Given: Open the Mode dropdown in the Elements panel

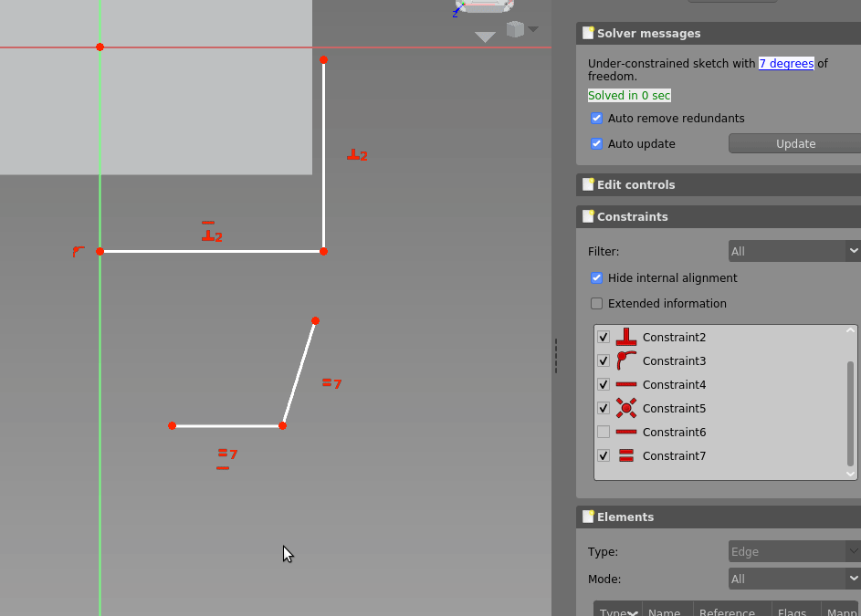Looking at the screenshot, I should coord(793,578).
